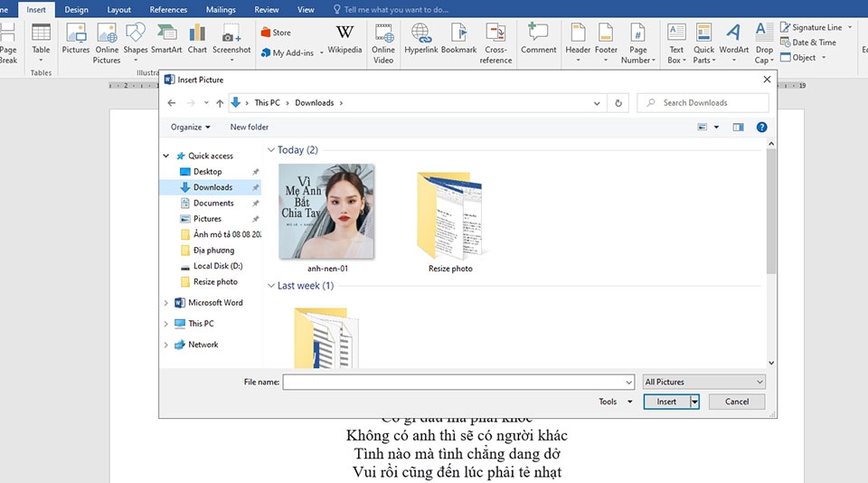Image resolution: width=868 pixels, height=483 pixels.
Task: Insert an Online Video
Action: 383,43
